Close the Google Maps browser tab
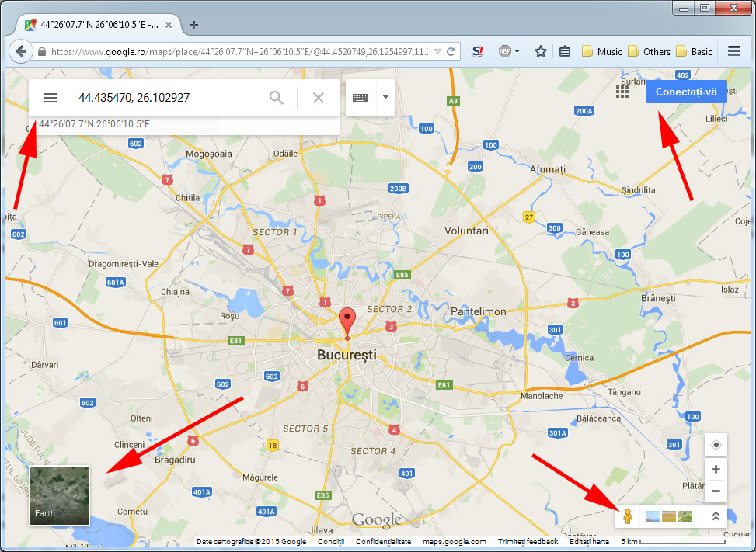This screenshot has height=552, width=756. 169,25
